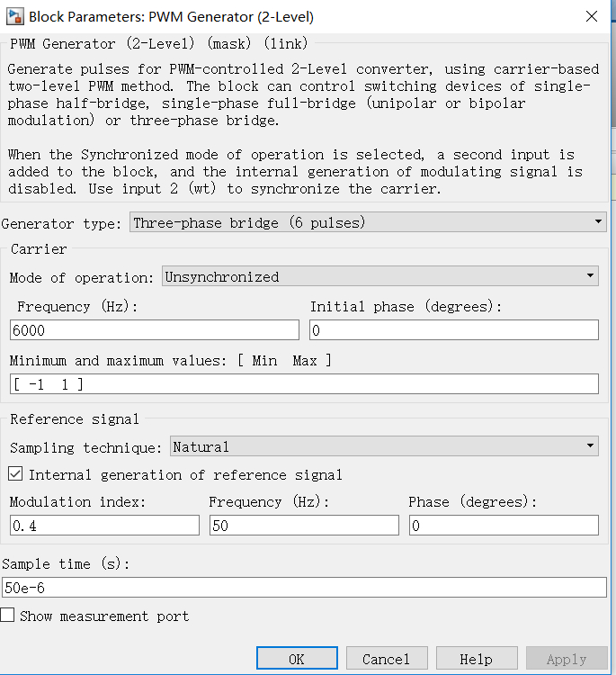This screenshot has height=675, width=616.
Task: Select the Minimum and maximum values field
Action: point(304,384)
